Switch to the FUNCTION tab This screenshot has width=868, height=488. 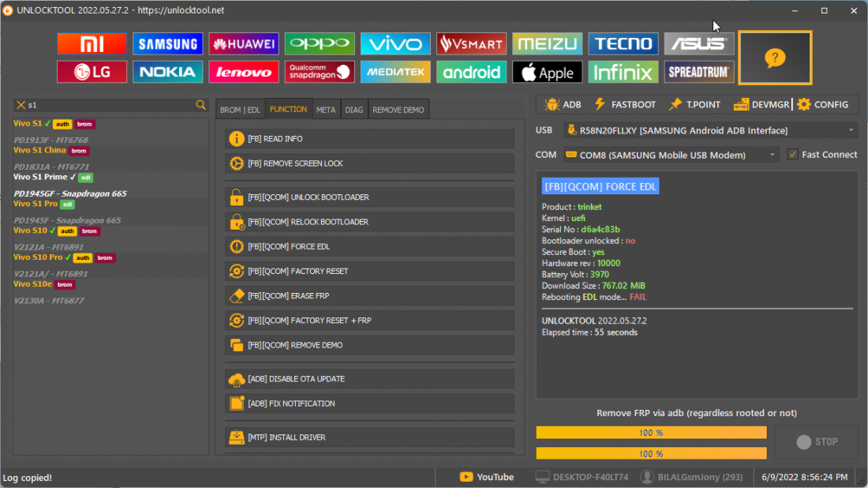tap(288, 109)
